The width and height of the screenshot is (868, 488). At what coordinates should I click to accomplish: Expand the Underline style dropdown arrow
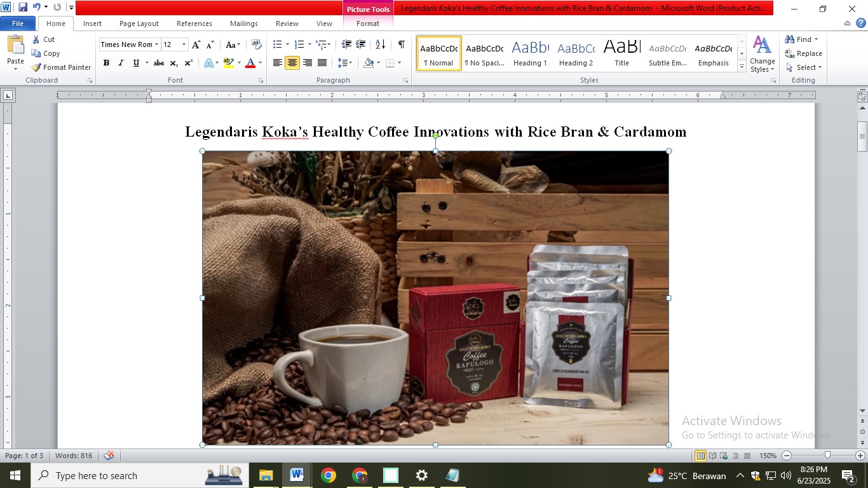147,63
